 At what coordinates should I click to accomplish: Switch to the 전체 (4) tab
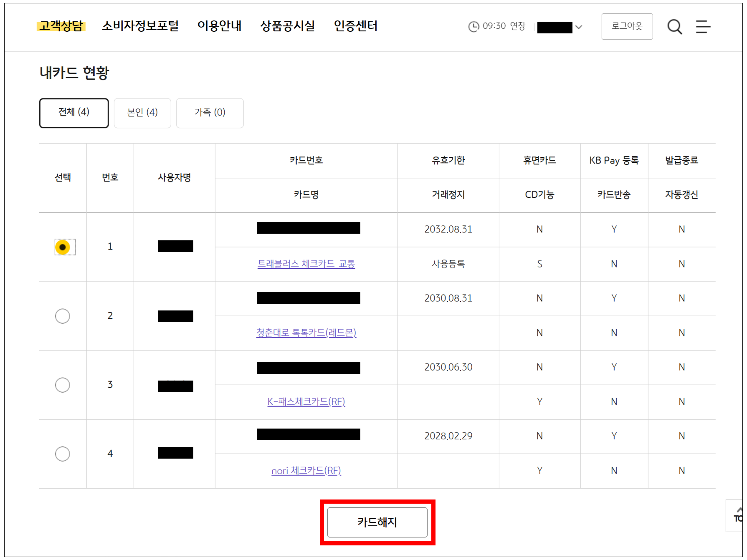click(74, 113)
